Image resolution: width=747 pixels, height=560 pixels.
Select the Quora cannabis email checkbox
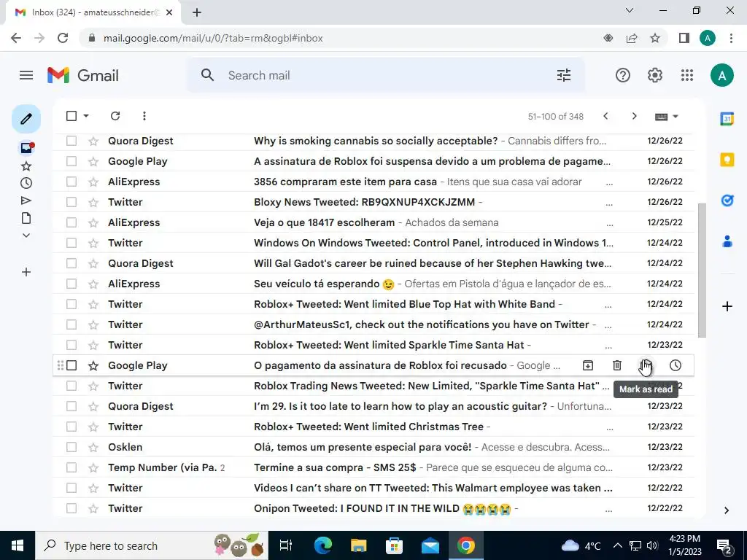pos(71,141)
